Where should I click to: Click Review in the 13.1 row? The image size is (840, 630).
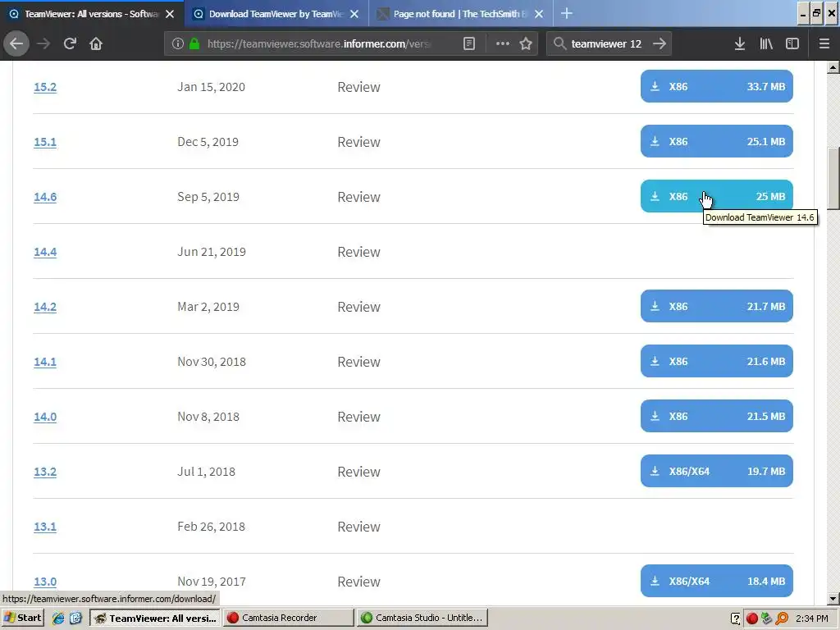pos(359,527)
